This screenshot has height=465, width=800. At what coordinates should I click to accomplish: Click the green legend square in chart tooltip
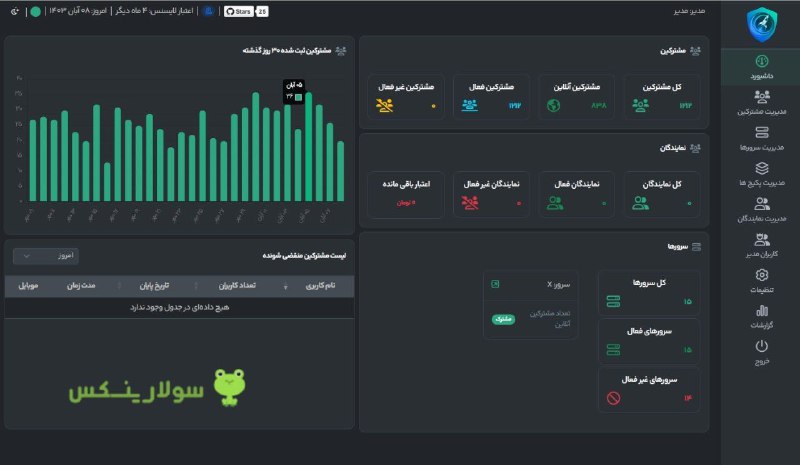point(298,96)
